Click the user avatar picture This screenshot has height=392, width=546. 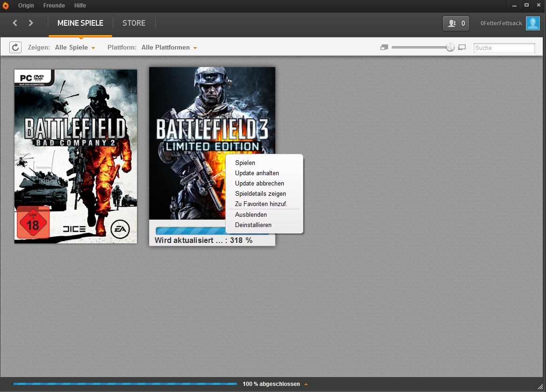coord(533,23)
